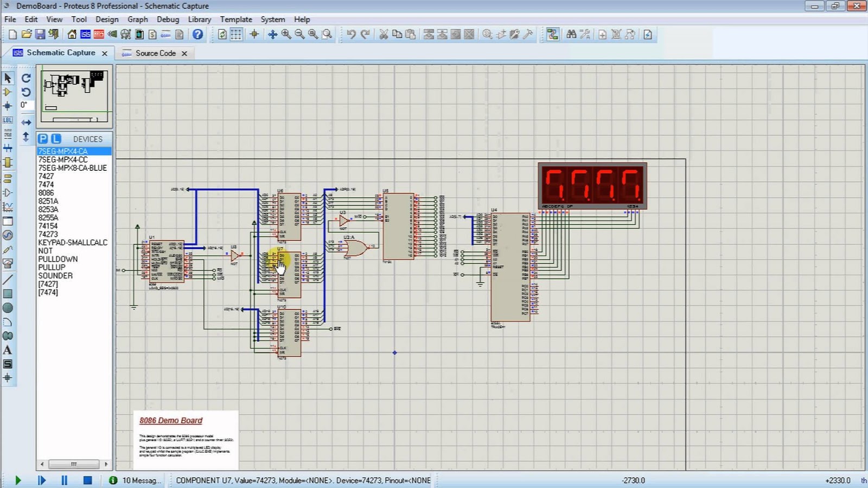Select the 2D circle graphics tool
This screenshot has height=488, width=868.
(8, 308)
